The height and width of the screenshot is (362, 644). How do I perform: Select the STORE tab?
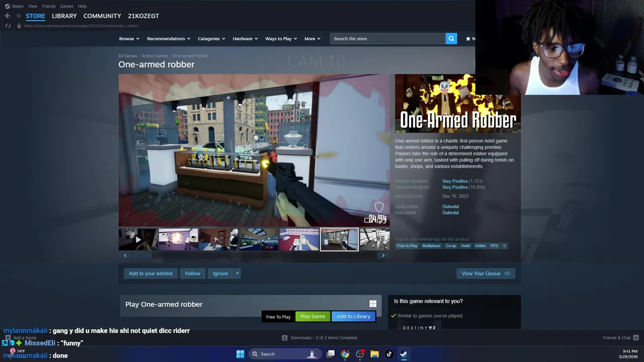[x=35, y=16]
